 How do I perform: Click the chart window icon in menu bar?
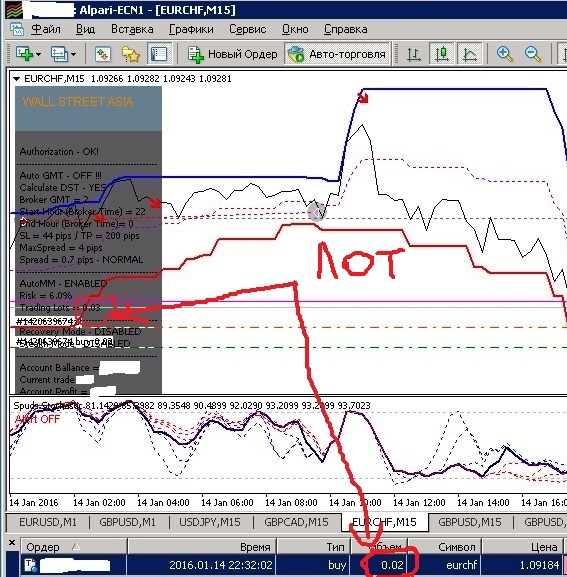[x=17, y=29]
